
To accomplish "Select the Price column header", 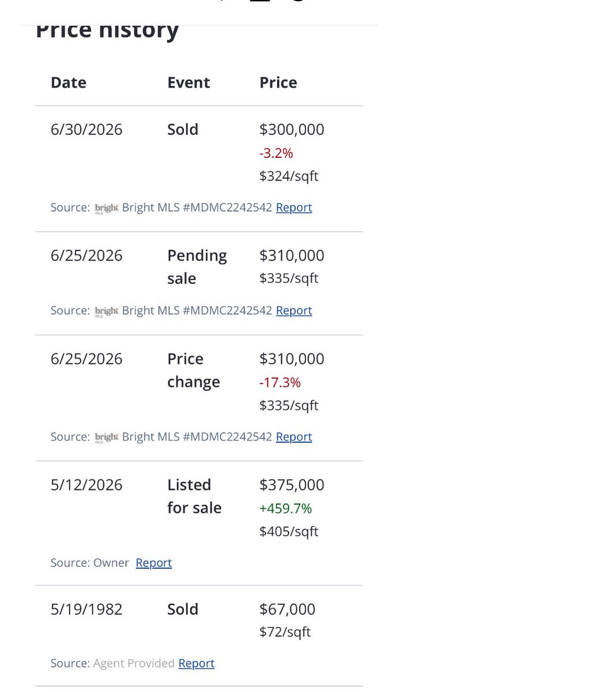I will tap(278, 82).
